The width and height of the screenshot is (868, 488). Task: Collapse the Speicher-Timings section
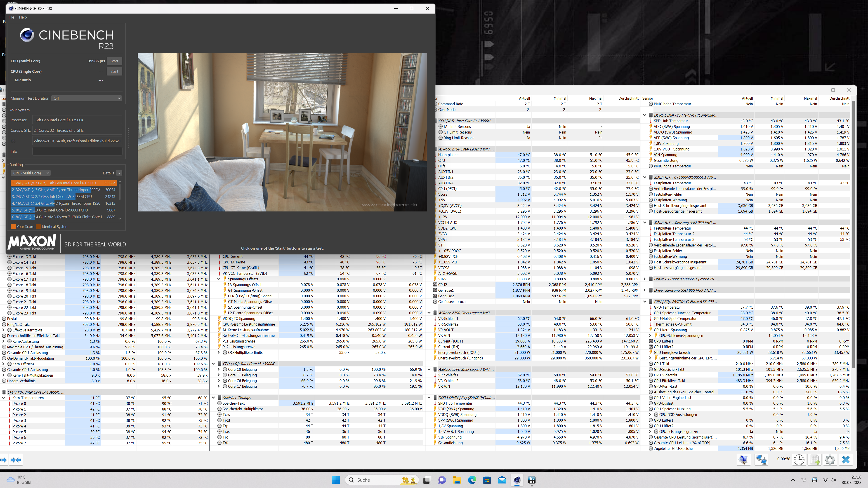point(213,398)
